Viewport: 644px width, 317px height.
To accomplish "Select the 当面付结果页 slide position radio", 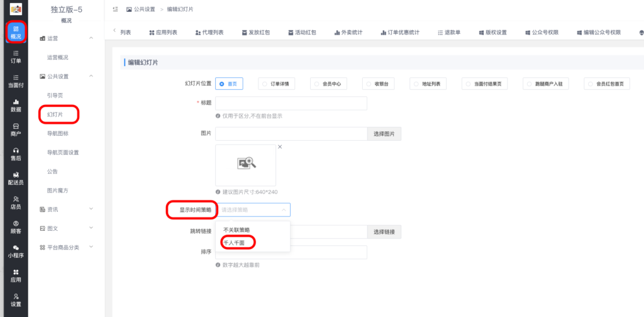I will click(x=484, y=84).
